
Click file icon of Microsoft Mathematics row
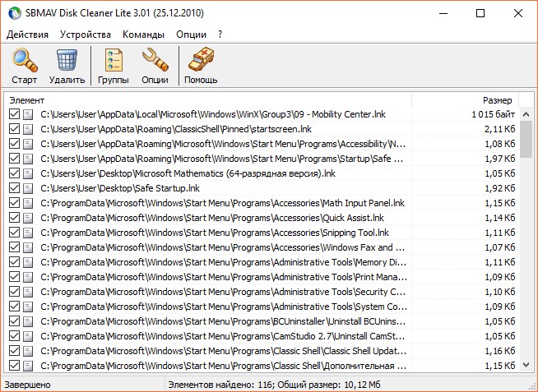pyautogui.click(x=28, y=173)
